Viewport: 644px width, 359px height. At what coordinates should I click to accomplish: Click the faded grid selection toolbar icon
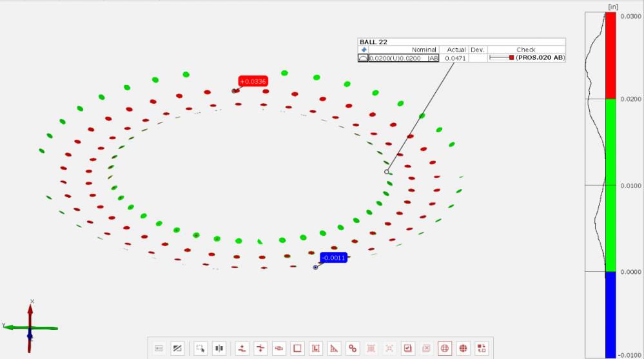(x=371, y=348)
